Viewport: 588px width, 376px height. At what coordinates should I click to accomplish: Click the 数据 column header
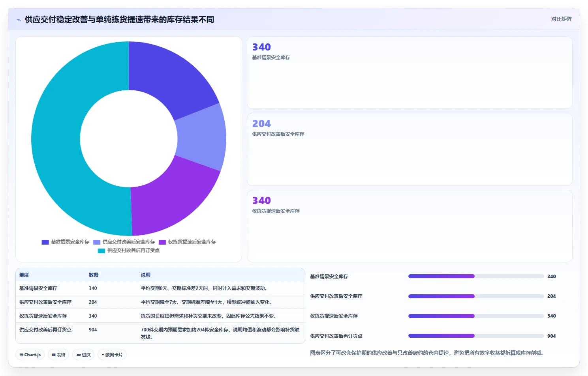pyautogui.click(x=94, y=275)
